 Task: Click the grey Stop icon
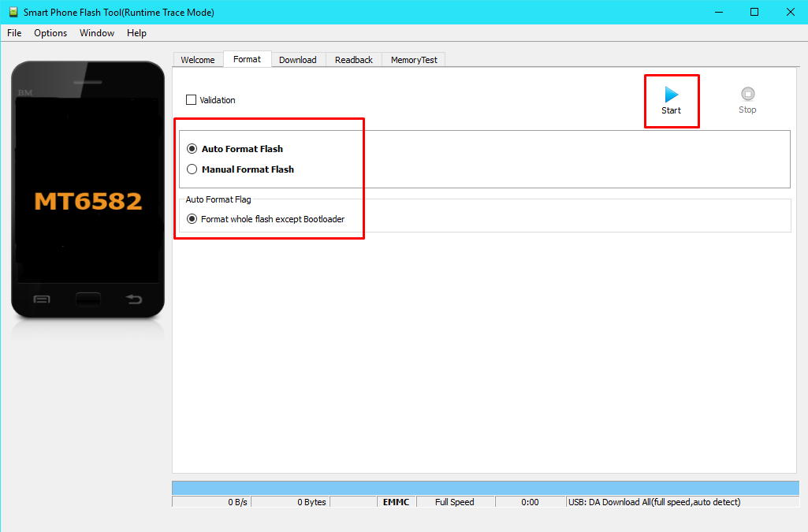[747, 95]
